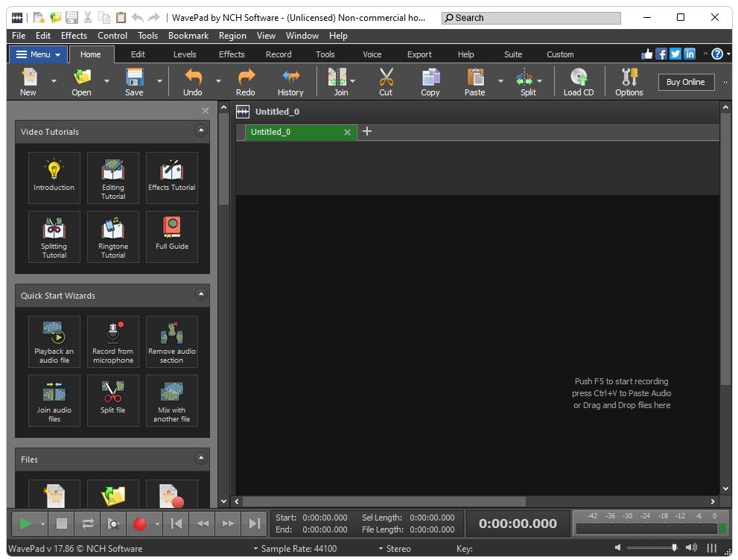Switch to the Export ribbon tab

tap(419, 54)
